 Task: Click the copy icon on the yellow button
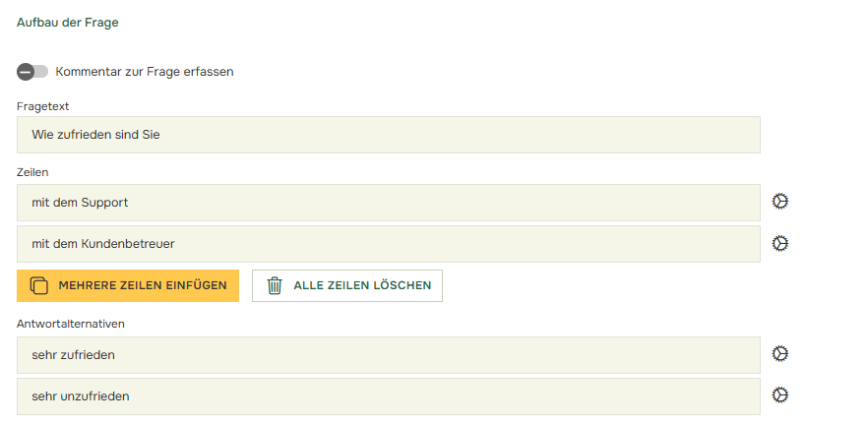tap(39, 286)
